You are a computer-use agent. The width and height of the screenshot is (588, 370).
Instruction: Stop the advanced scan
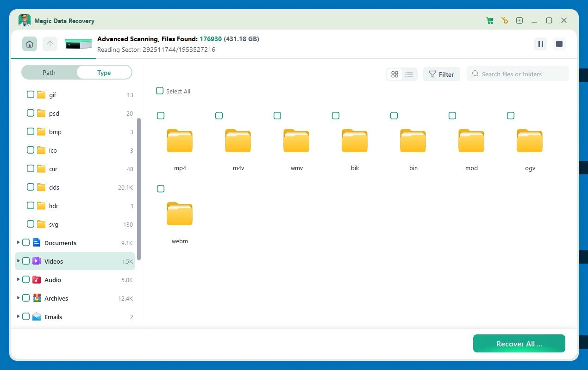click(559, 44)
